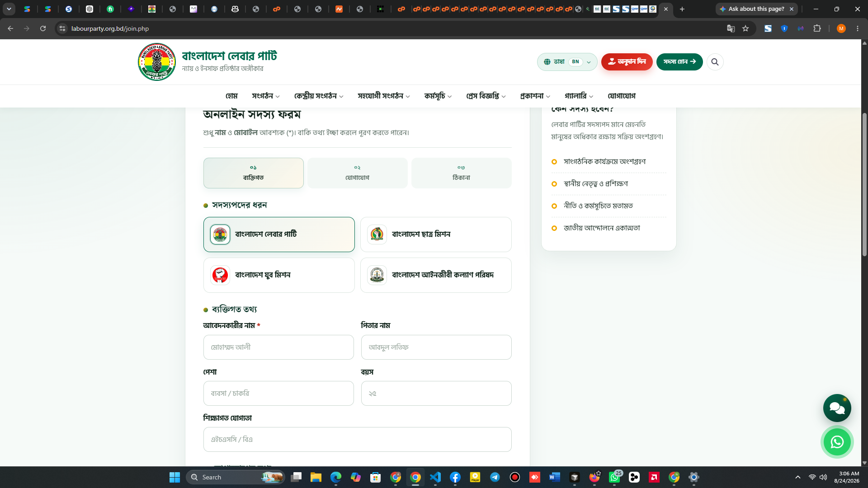Image resolution: width=868 pixels, height=488 pixels.
Task: Launch Visual Studio Code from taskbar
Action: coord(435,477)
